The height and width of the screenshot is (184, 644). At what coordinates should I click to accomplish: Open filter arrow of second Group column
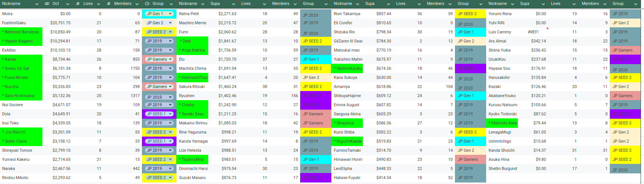326,4
